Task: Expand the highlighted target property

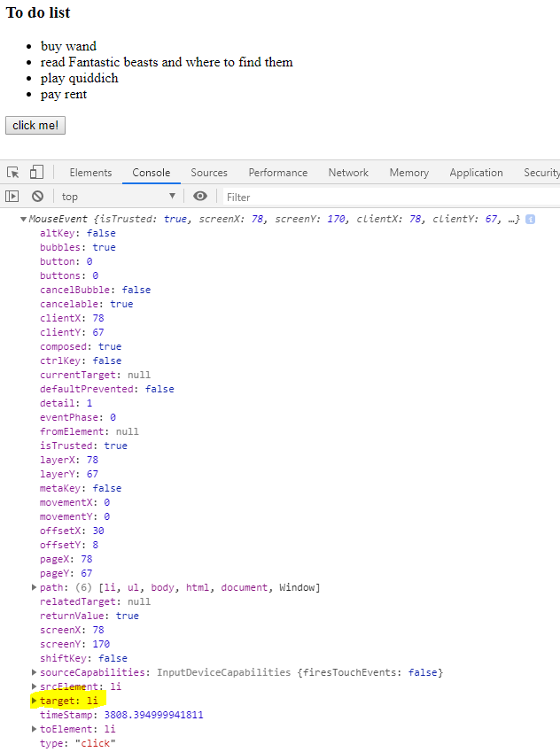Action: [35, 701]
